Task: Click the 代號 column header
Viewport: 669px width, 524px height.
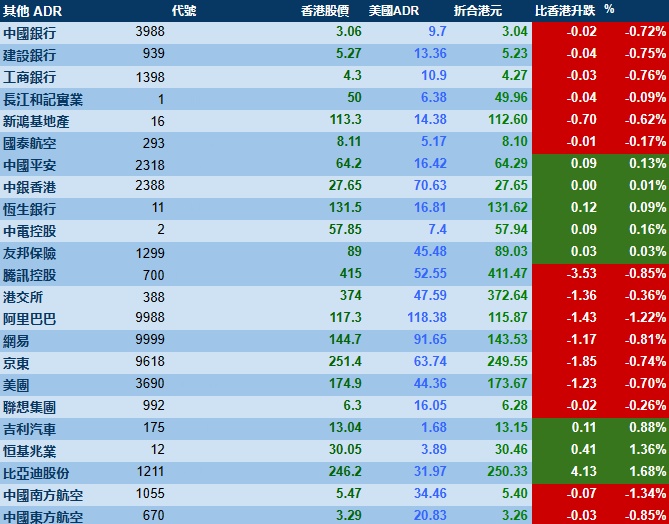Action: (x=184, y=11)
